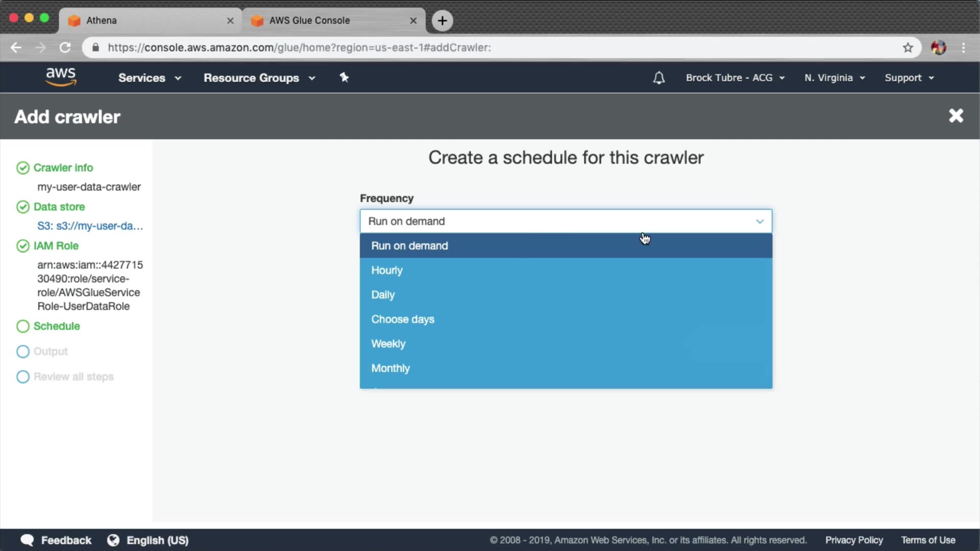Close Add crawler with the X icon
The width and height of the screenshot is (980, 551).
click(x=955, y=116)
